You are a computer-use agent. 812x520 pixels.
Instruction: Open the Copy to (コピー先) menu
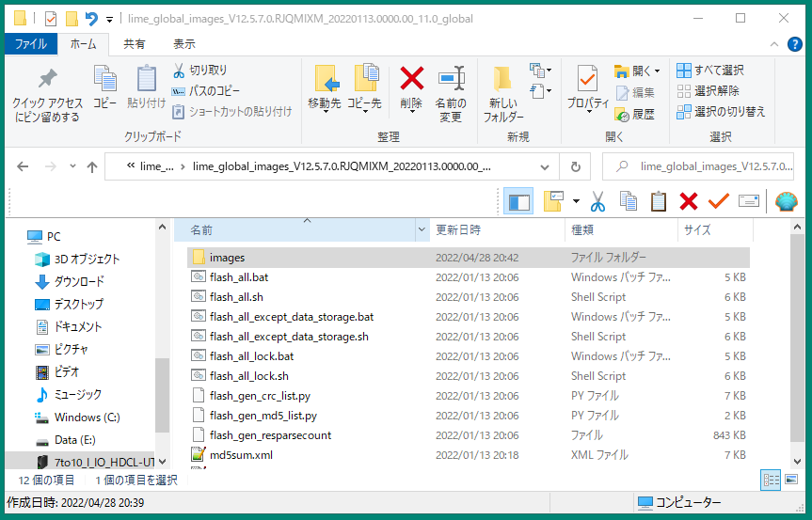tap(364, 88)
